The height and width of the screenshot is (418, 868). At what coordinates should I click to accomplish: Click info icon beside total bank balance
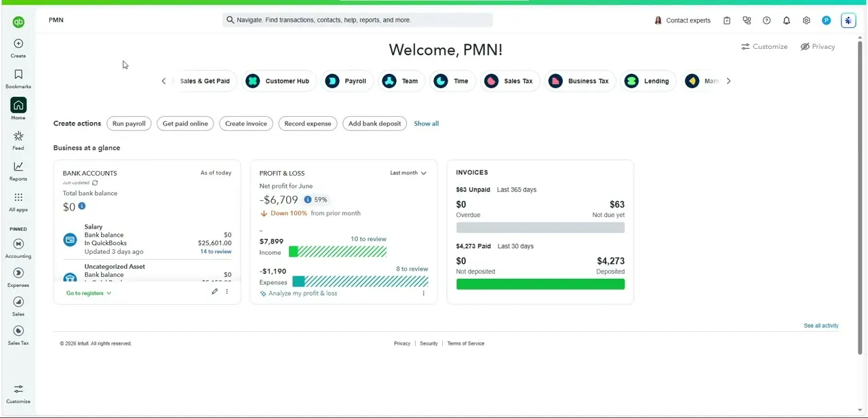tap(81, 206)
